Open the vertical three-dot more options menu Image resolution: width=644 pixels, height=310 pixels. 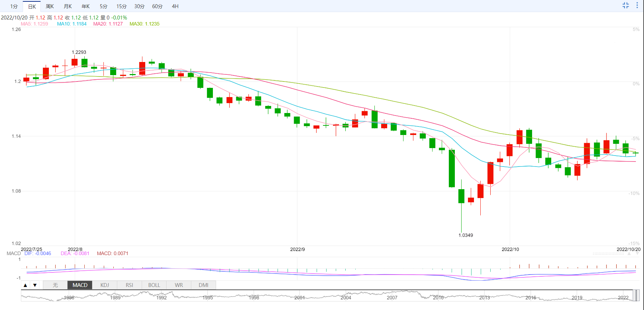point(637,5)
